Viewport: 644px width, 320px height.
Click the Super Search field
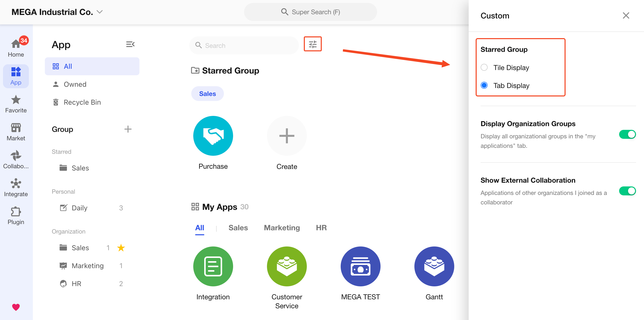[310, 12]
